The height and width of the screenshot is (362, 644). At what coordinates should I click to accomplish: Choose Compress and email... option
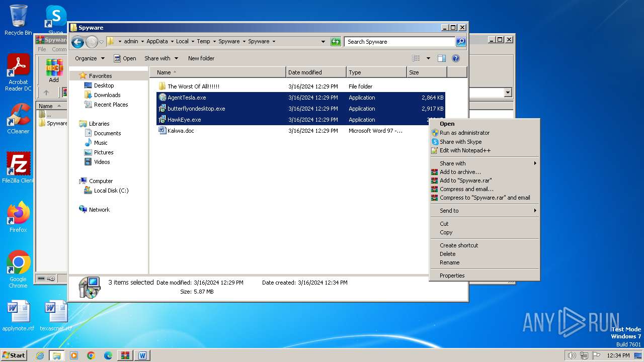point(485,189)
